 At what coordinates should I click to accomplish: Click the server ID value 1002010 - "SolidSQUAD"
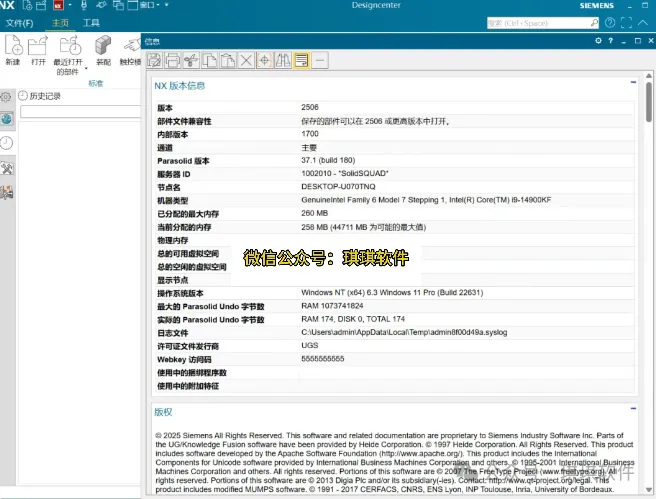(x=345, y=173)
